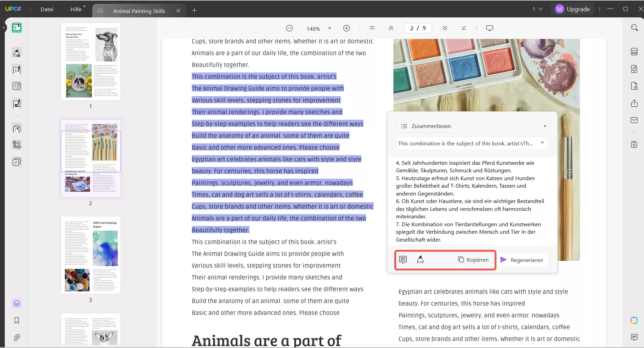
Task: Run OCR text recognition icon
Action: [634, 52]
